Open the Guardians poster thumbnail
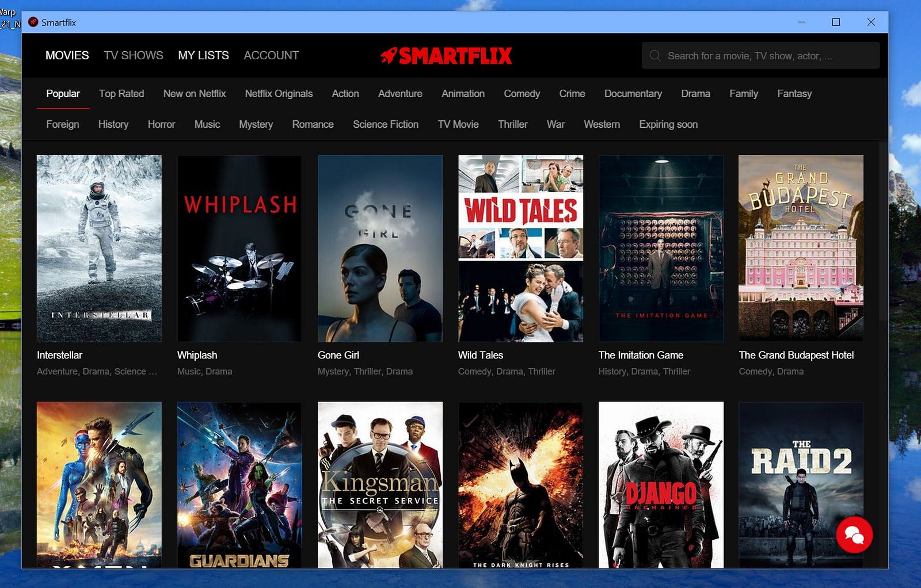Viewport: 921px width, 588px height. point(239,485)
